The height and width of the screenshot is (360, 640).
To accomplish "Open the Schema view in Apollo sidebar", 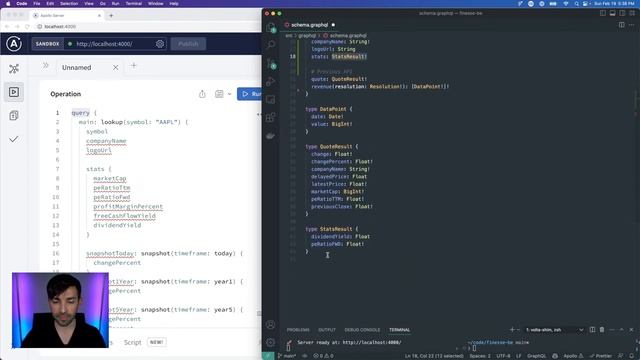I will coord(14,69).
